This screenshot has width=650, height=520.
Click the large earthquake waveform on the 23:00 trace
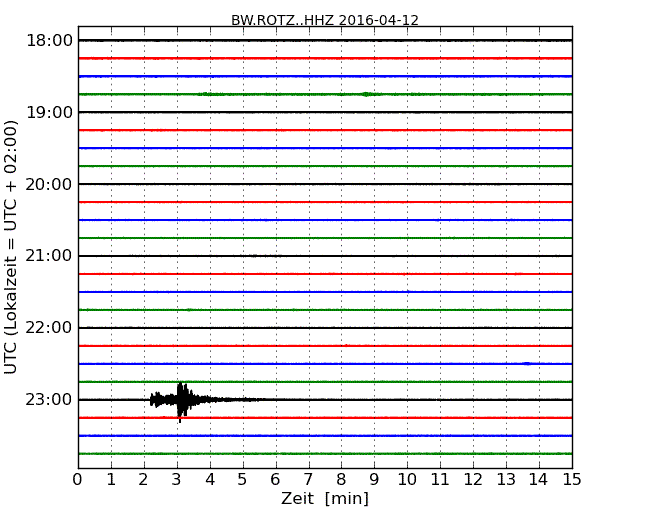pyautogui.click(x=182, y=400)
